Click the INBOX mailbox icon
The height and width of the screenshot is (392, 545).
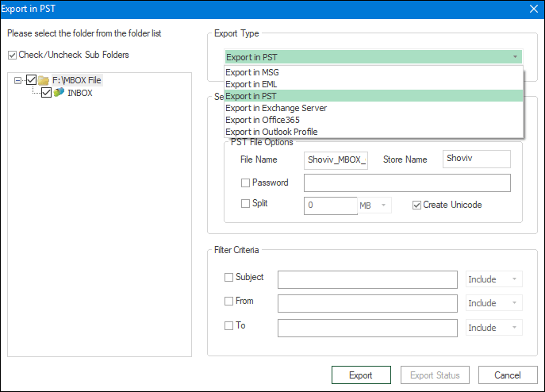59,92
